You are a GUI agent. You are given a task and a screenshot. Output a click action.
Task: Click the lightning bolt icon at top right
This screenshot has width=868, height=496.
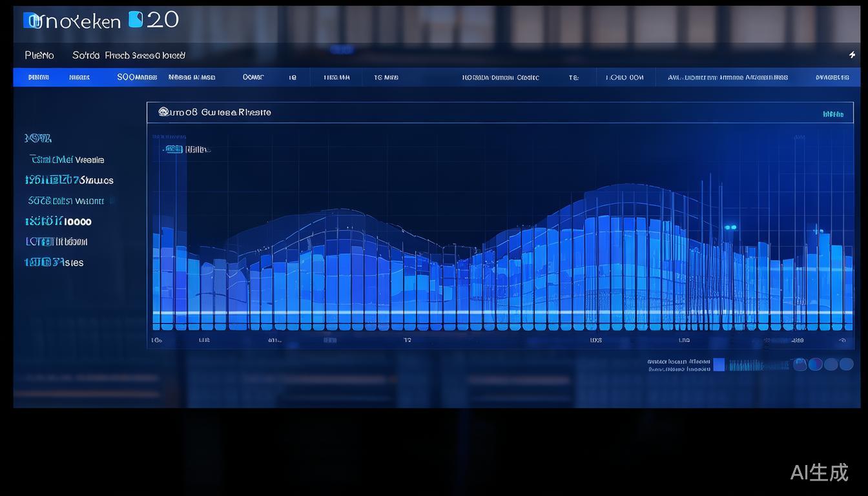(852, 55)
